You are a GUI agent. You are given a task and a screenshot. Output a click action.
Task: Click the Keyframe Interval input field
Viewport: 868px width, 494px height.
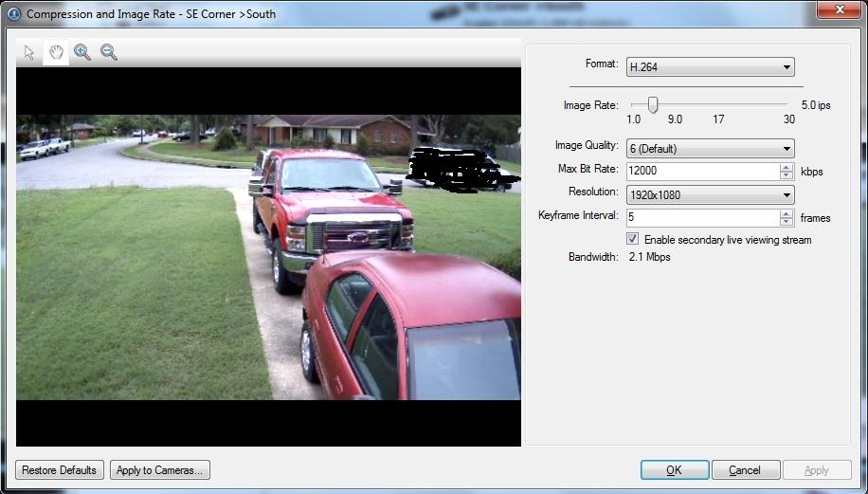[x=701, y=218]
